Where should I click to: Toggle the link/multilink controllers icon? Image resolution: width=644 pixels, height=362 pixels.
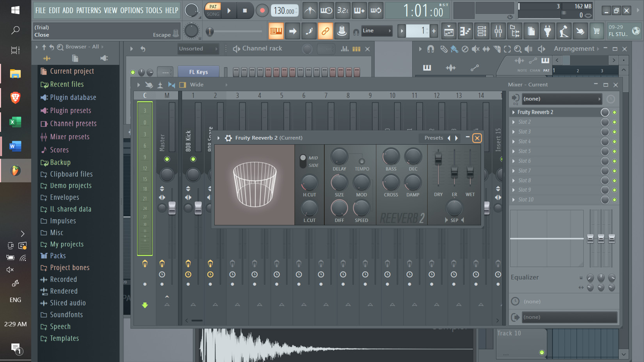[325, 31]
